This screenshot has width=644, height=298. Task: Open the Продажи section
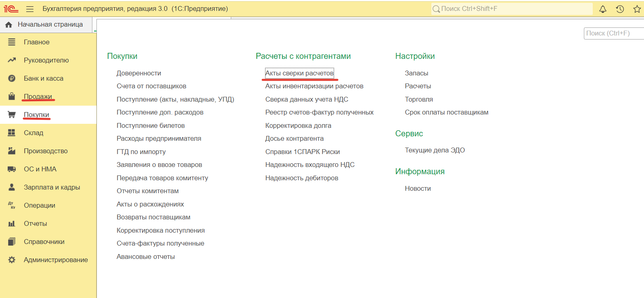[x=38, y=96]
